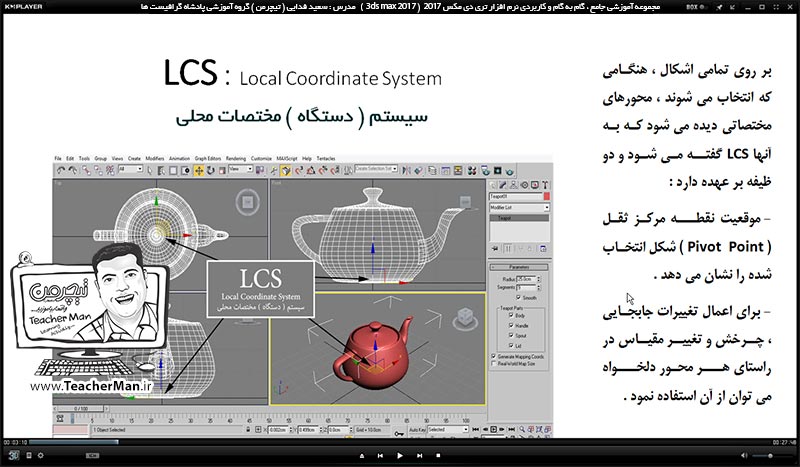
Task: Click the Render Setup icon
Action: [x=485, y=170]
